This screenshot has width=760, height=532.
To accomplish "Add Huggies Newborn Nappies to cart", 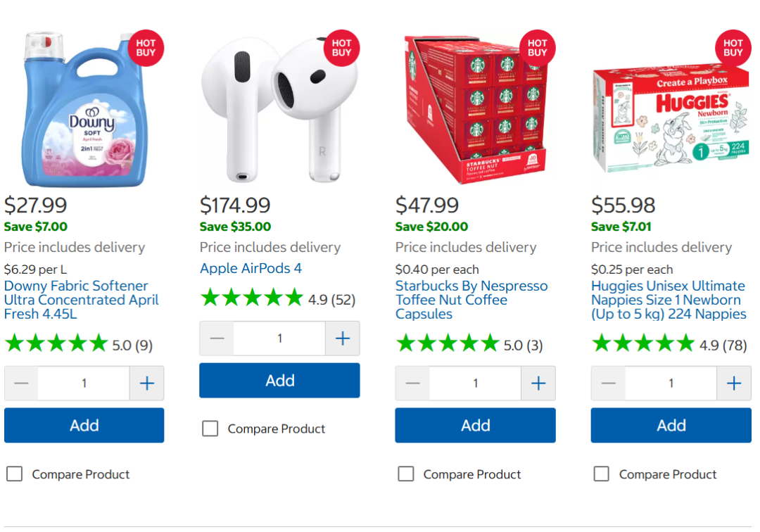I will tap(671, 425).
